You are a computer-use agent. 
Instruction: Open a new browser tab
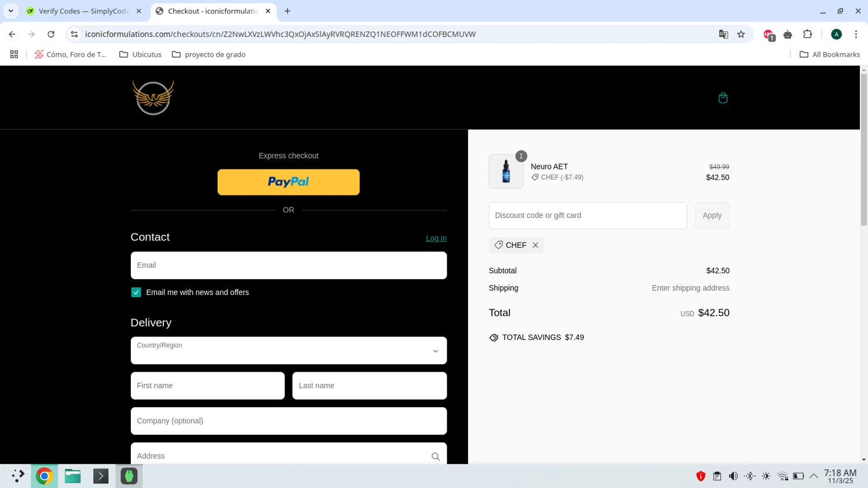click(288, 11)
